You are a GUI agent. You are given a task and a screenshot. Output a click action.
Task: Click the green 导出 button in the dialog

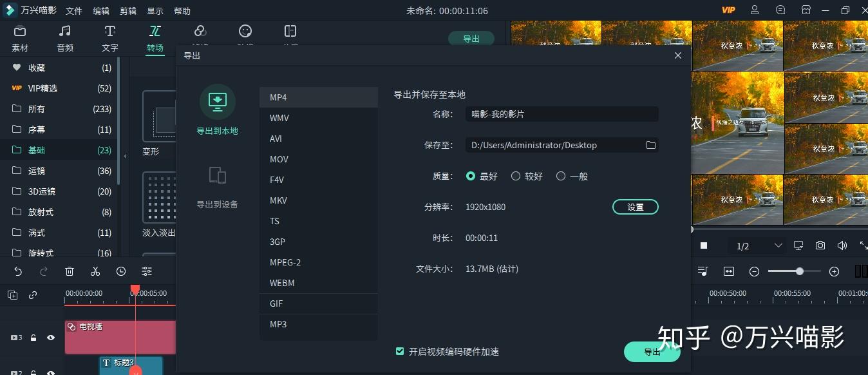pyautogui.click(x=652, y=352)
